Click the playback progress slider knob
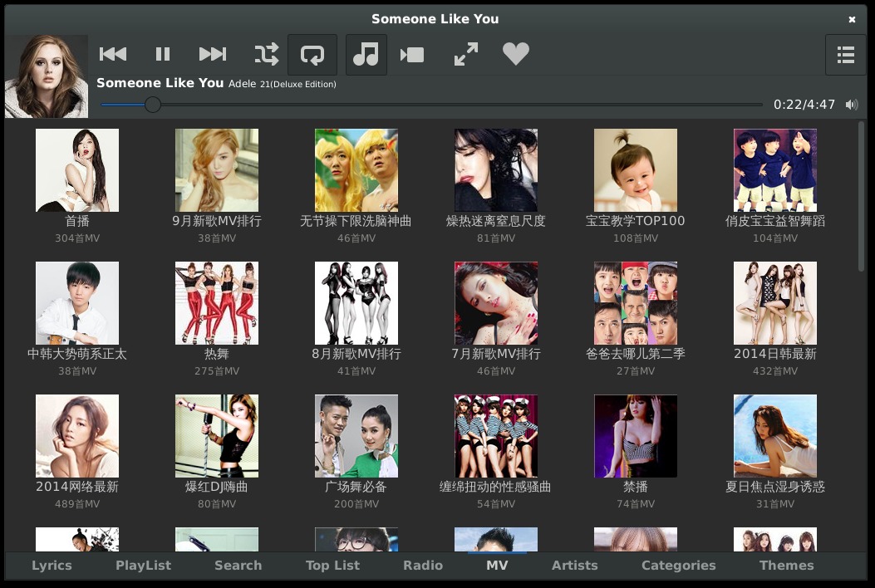 (x=152, y=105)
